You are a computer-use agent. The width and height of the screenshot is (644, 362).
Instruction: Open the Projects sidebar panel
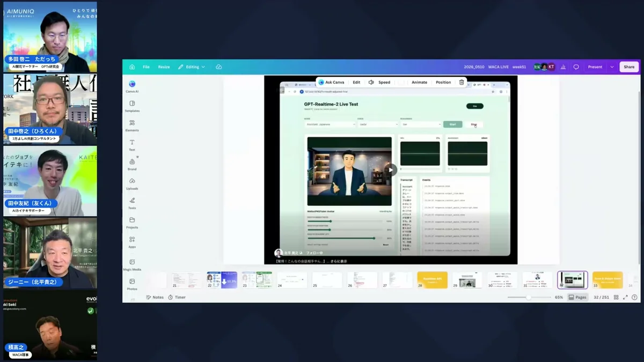[x=132, y=223]
